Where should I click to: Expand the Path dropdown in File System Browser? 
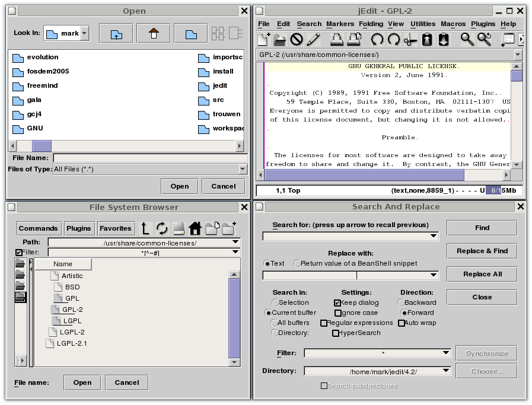click(235, 242)
